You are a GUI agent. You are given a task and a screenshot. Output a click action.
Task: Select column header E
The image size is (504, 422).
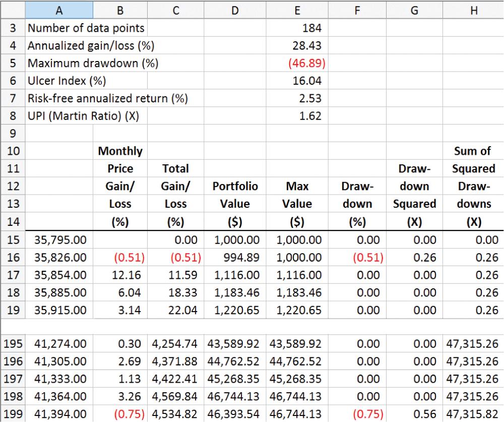pyautogui.click(x=297, y=10)
